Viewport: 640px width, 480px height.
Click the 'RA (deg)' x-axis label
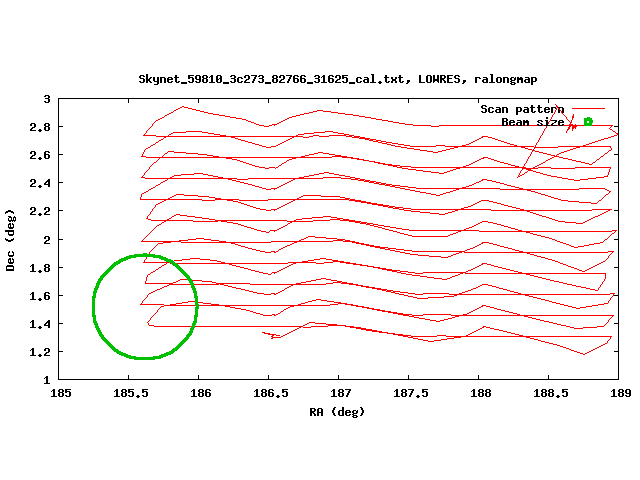(337, 412)
